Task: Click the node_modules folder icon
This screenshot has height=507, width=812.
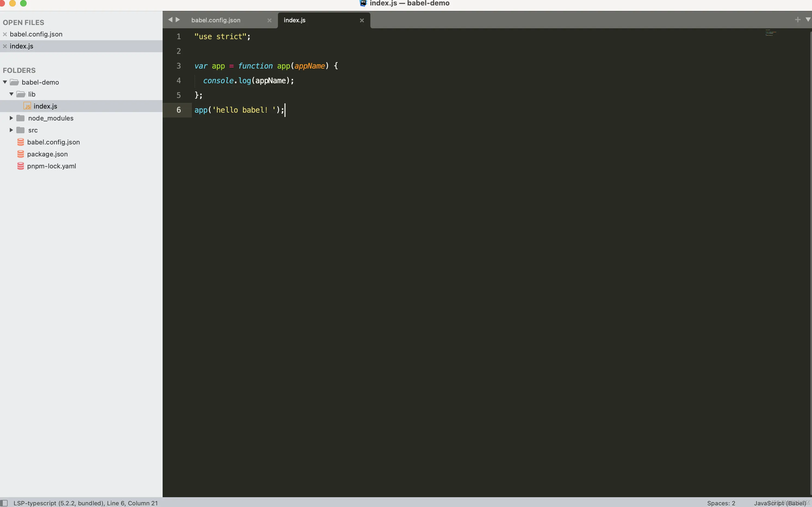Action: pyautogui.click(x=20, y=118)
